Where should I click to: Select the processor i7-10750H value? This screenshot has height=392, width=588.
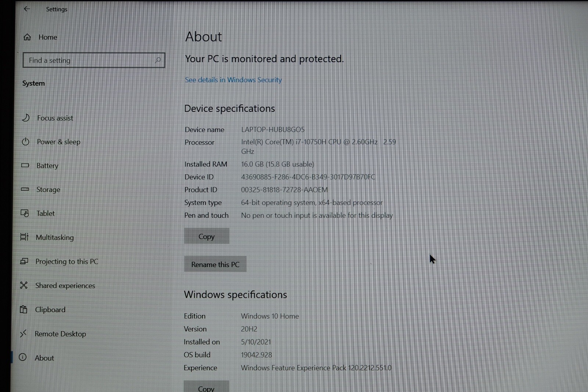(x=319, y=146)
